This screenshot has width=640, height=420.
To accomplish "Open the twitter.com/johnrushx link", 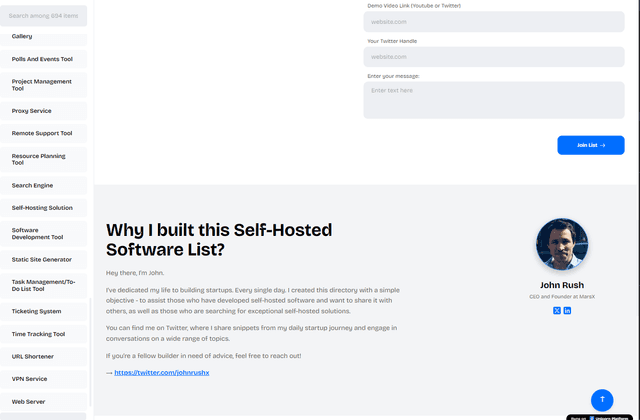I will (x=162, y=372).
